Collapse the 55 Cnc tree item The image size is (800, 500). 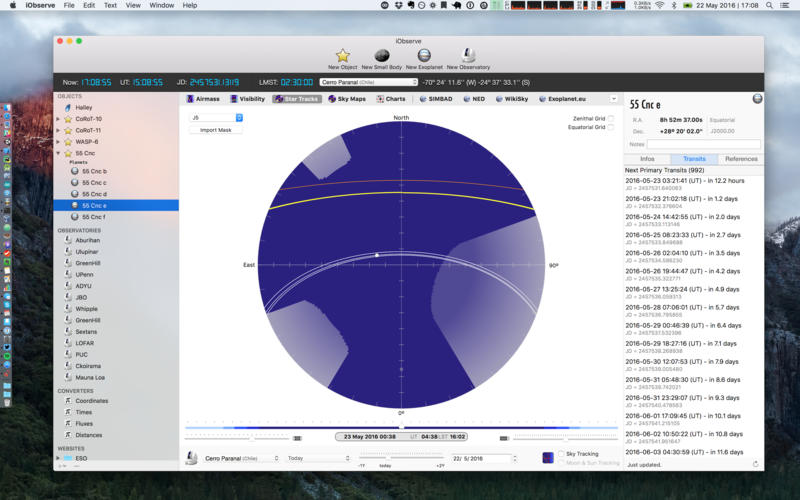[58, 153]
